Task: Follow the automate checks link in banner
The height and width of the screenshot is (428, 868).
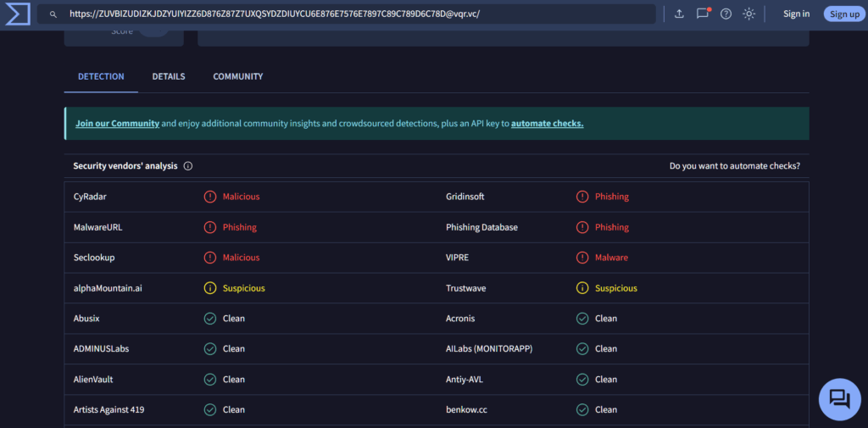Action: [547, 123]
